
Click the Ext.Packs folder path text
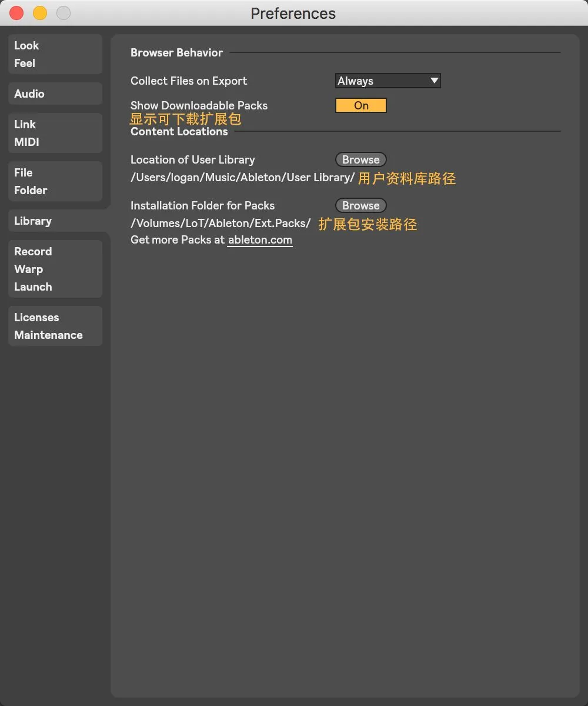tap(220, 224)
